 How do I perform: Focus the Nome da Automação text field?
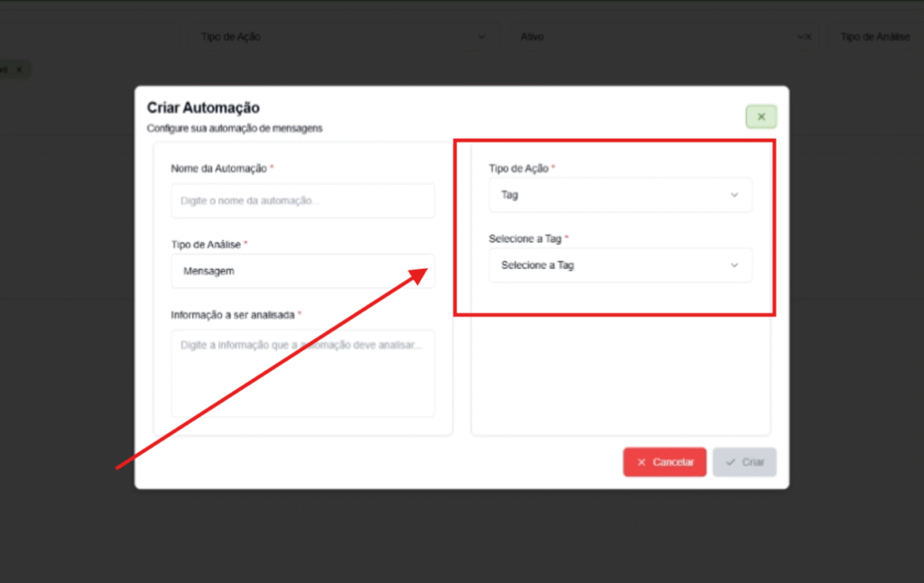(x=302, y=200)
